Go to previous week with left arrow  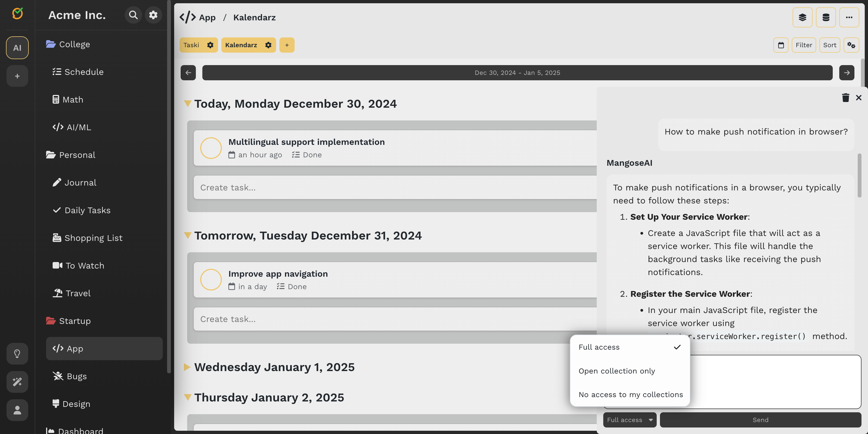[188, 72]
